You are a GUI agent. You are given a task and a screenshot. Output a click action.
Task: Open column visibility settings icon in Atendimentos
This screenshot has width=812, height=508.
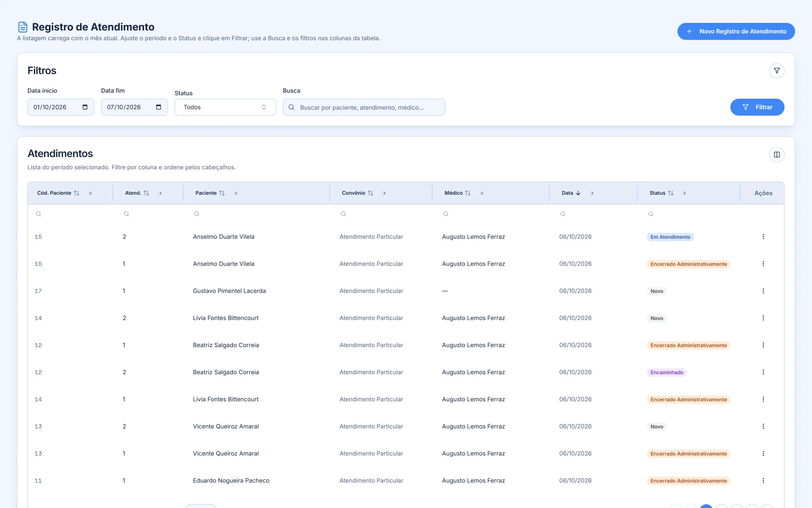(776, 155)
